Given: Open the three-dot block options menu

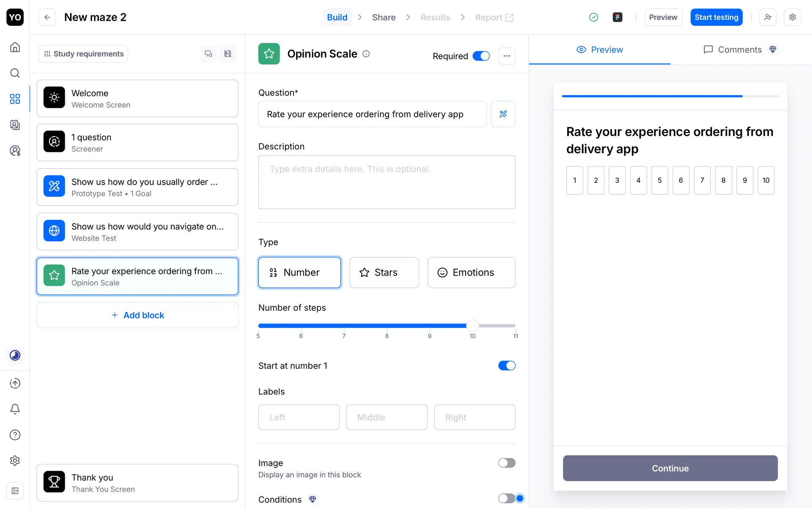Looking at the screenshot, I should pos(507,56).
